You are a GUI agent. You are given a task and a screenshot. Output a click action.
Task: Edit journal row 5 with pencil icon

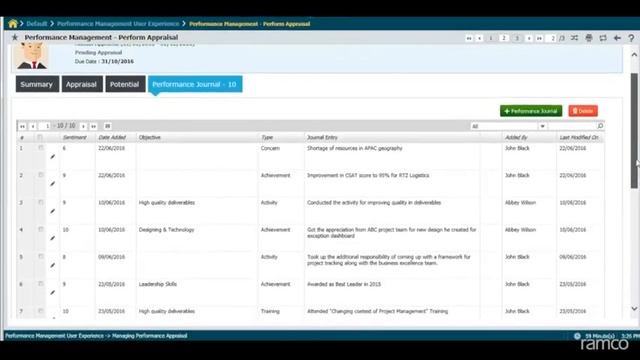[53, 265]
